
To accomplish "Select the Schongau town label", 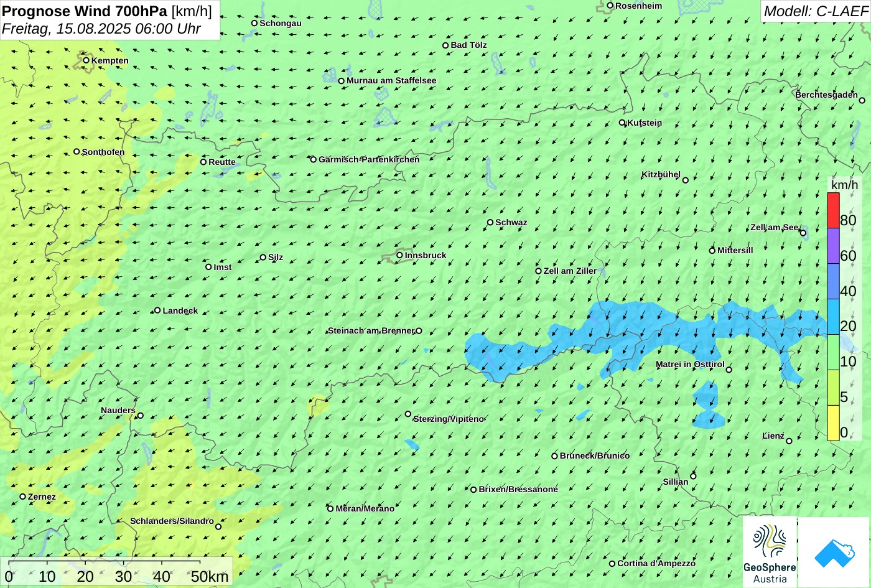I will pyautogui.click(x=281, y=23).
